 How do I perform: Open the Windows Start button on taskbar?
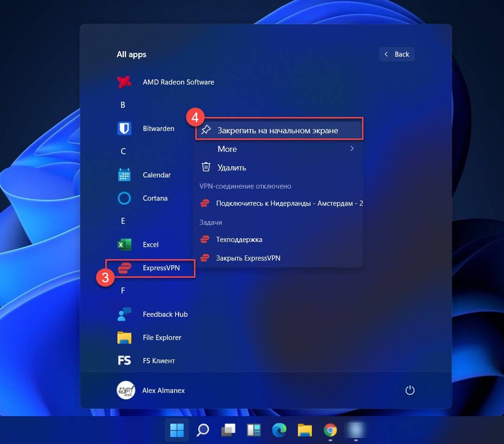tap(177, 430)
